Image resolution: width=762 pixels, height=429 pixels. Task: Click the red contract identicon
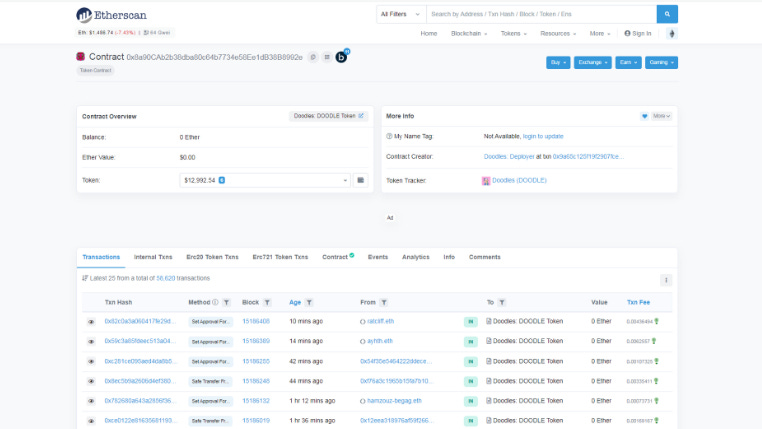coord(81,56)
